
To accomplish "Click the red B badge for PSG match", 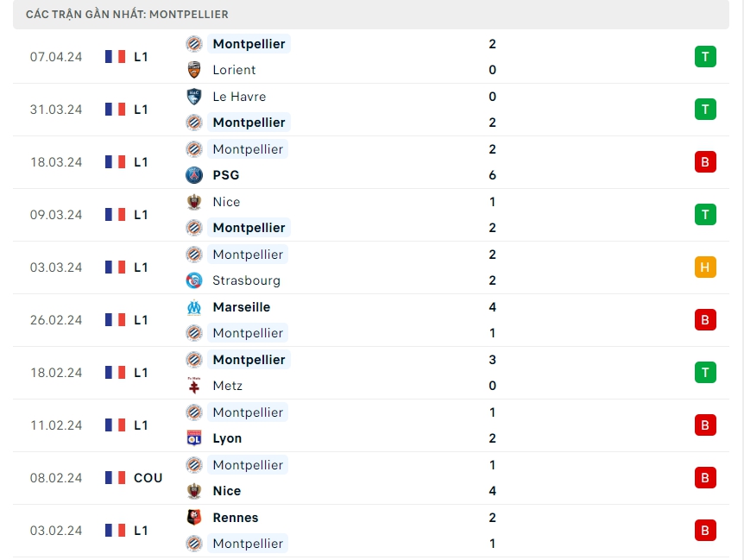I will [705, 162].
